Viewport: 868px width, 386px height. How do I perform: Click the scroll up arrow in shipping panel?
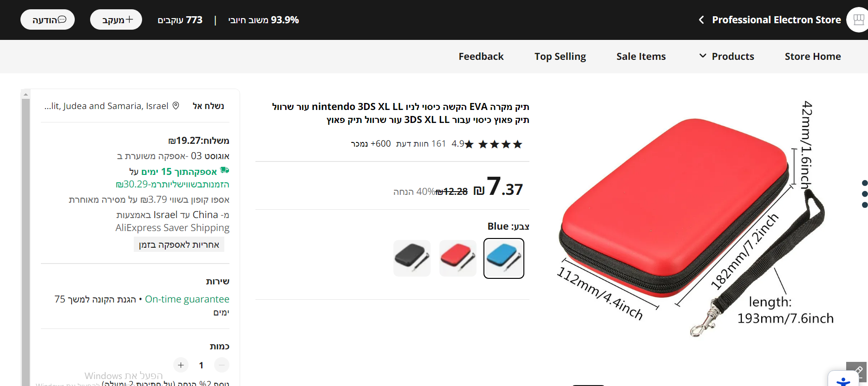(x=26, y=94)
